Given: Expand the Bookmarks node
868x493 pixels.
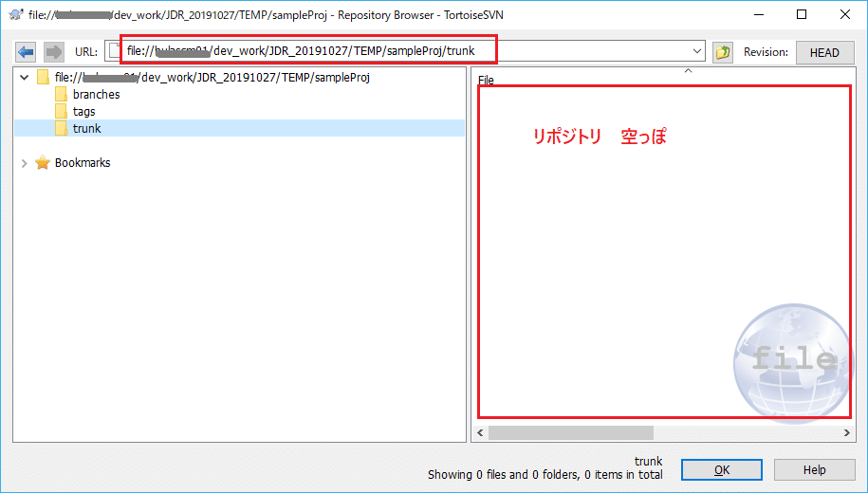Looking at the screenshot, I should (x=24, y=163).
